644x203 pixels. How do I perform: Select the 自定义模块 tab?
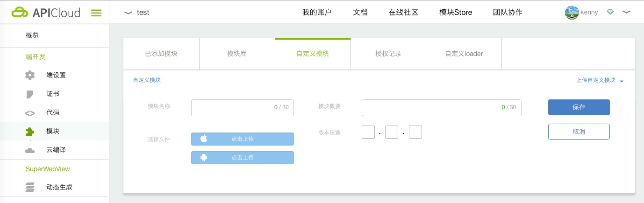pyautogui.click(x=313, y=54)
